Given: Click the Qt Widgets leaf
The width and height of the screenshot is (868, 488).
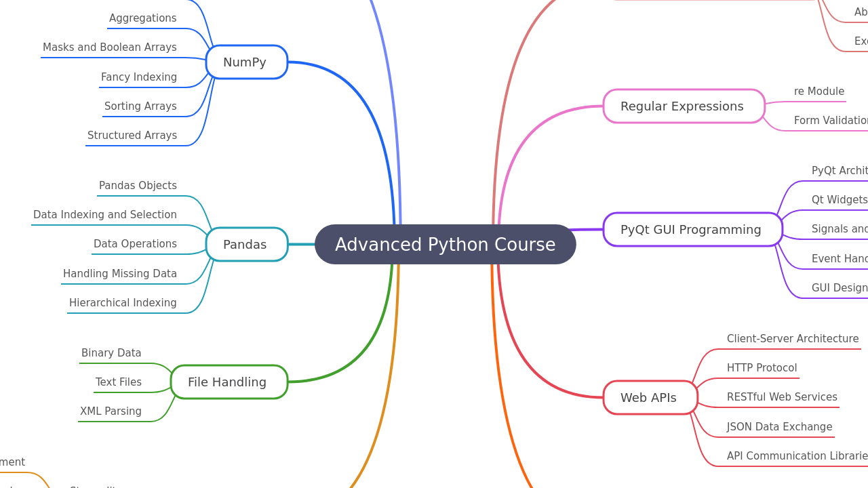Looking at the screenshot, I should (840, 200).
